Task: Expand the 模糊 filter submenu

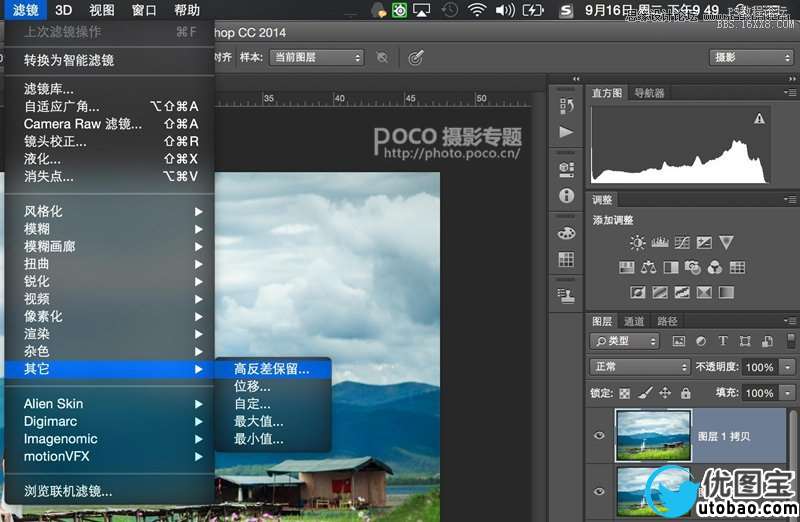Action: tap(111, 229)
